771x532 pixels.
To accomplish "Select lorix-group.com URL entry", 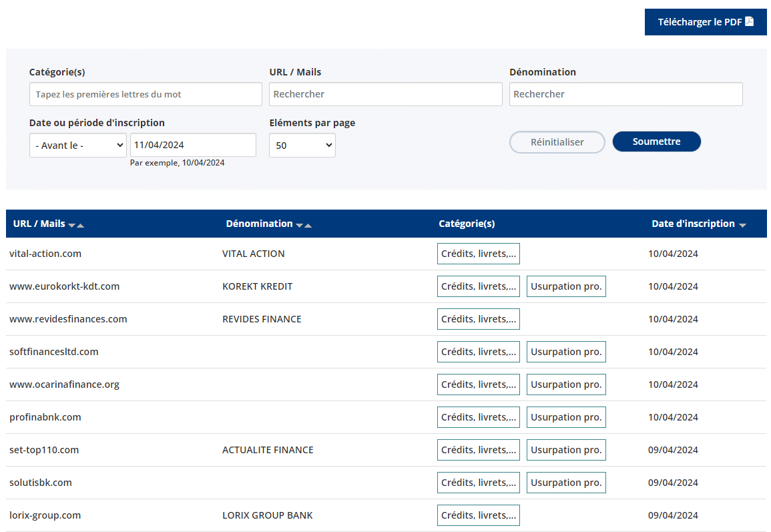I will point(45,515).
